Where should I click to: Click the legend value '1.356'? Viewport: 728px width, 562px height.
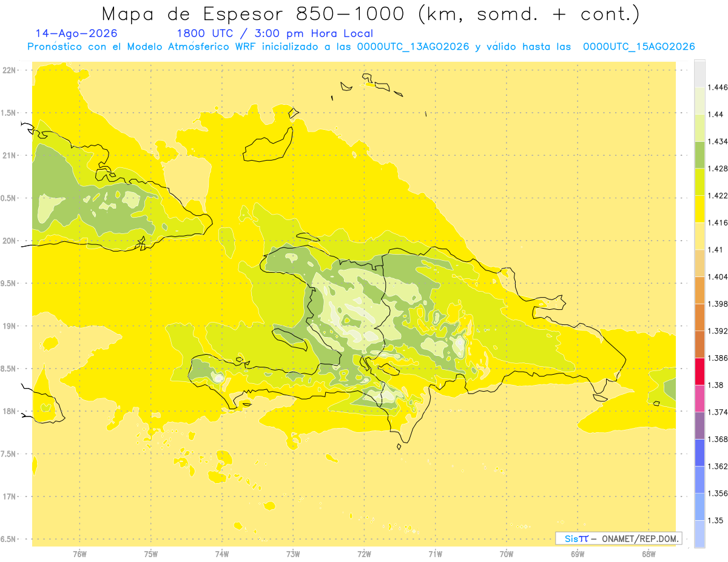717,493
